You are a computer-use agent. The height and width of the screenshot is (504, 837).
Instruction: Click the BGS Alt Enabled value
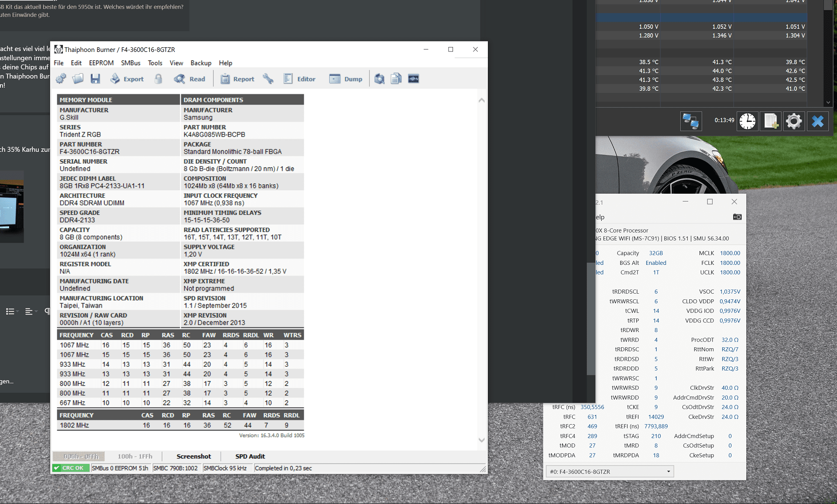point(656,263)
